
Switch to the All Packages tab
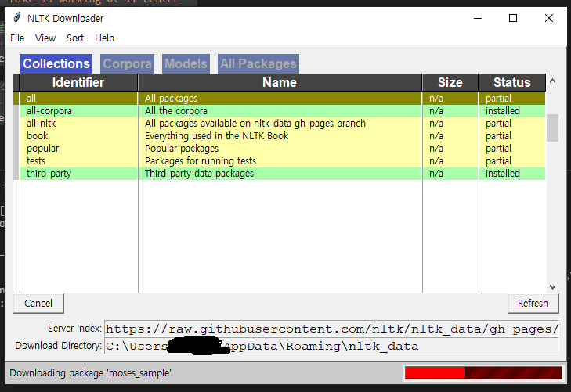258,63
